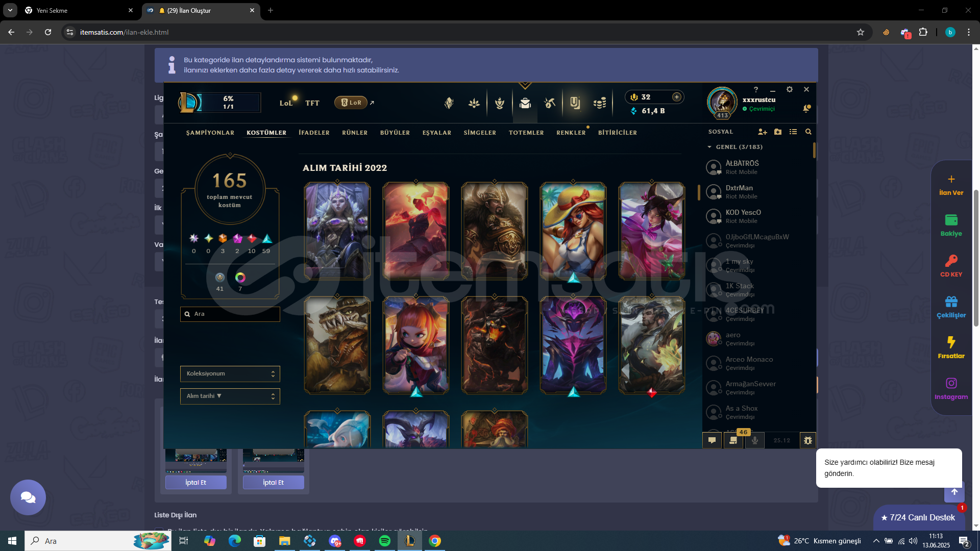Switch to the TOTEMLER tab
Viewport: 980px width, 551px height.
(526, 133)
